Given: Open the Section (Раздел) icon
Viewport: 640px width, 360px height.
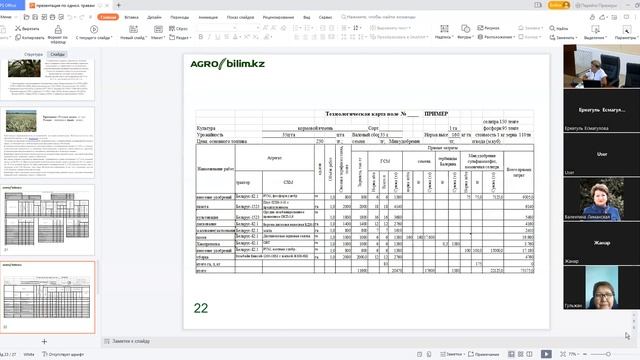Looking at the screenshot, I should point(172,37).
